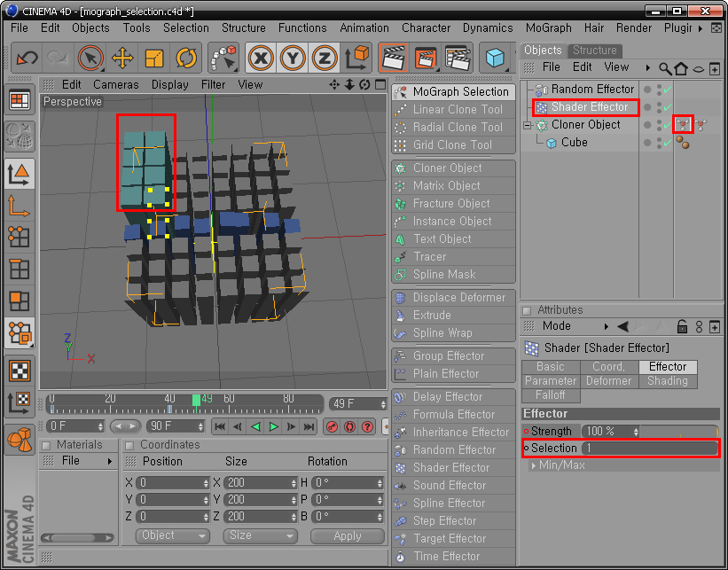Play the animation forward

point(273,426)
